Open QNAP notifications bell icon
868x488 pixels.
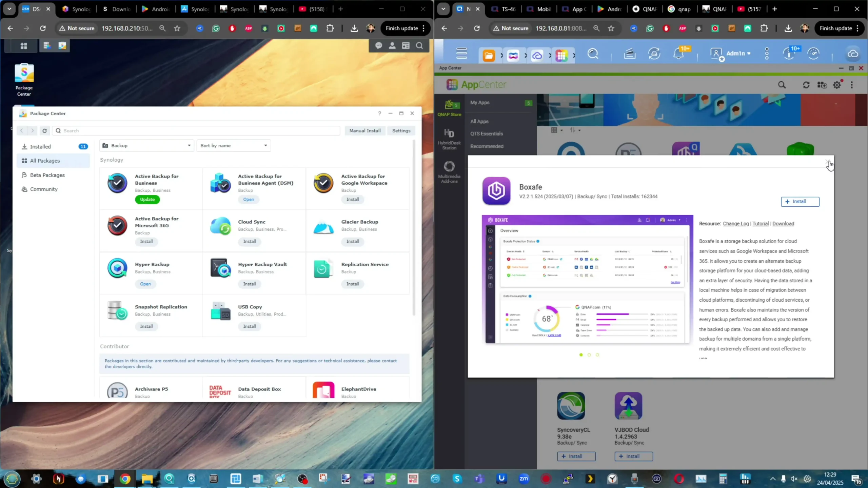[678, 54]
